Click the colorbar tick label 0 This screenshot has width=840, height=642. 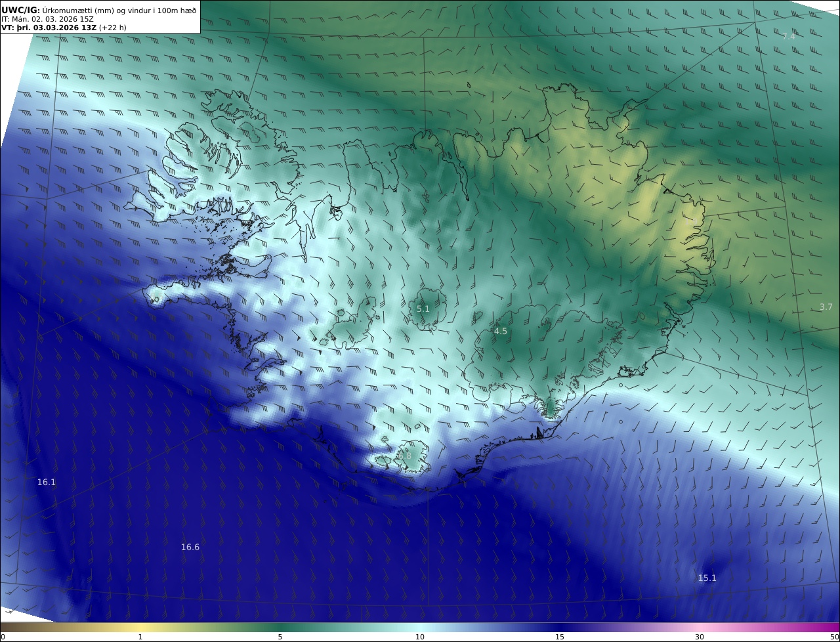click(3, 637)
